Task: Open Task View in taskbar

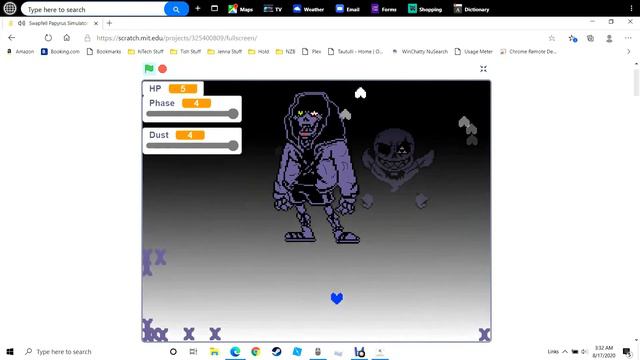Action: pyautogui.click(x=193, y=351)
